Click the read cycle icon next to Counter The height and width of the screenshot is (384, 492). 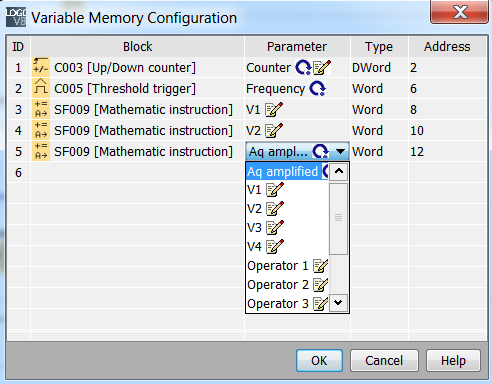pos(303,68)
